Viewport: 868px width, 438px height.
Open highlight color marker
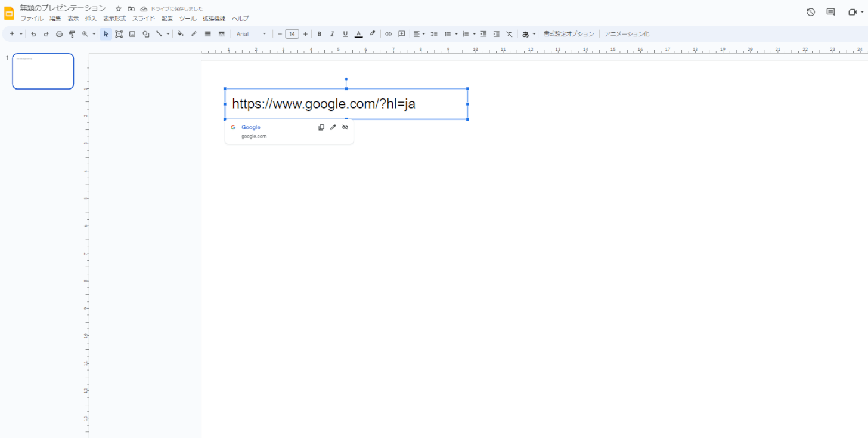click(x=373, y=34)
